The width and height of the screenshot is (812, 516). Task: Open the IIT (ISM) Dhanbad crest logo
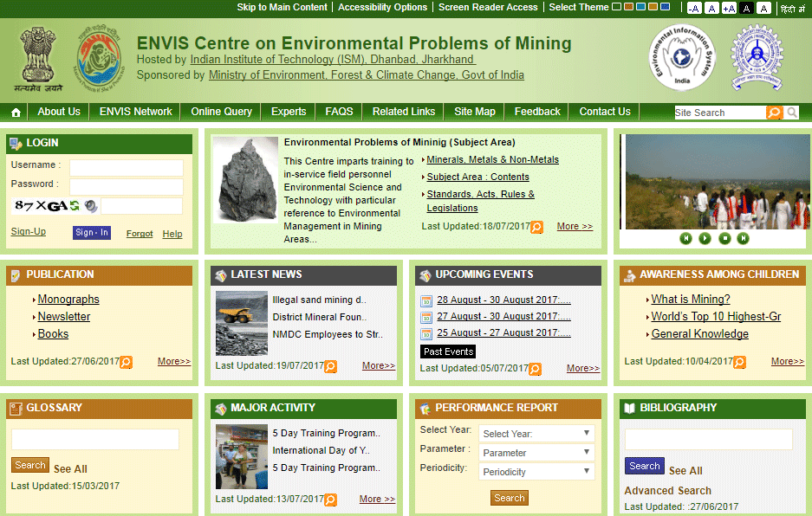coord(757,57)
